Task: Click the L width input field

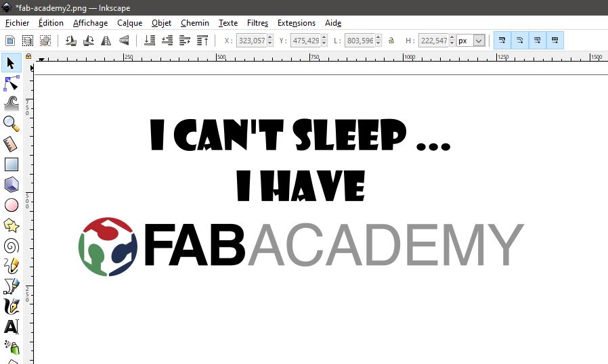Action: [360, 41]
